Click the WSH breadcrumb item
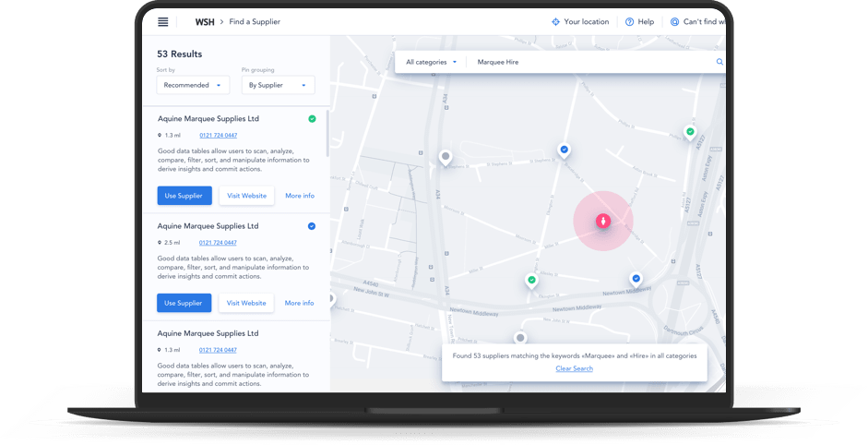The image size is (868, 445). [205, 21]
